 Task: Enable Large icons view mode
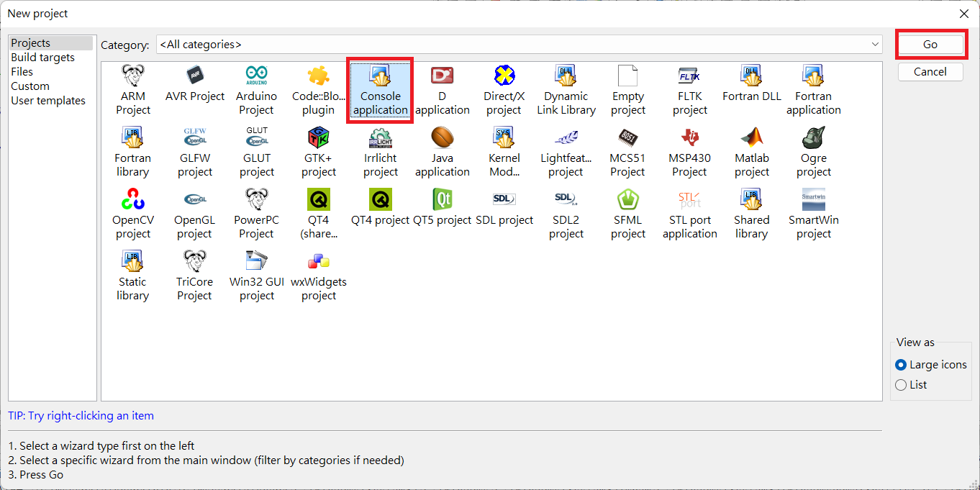pos(901,365)
